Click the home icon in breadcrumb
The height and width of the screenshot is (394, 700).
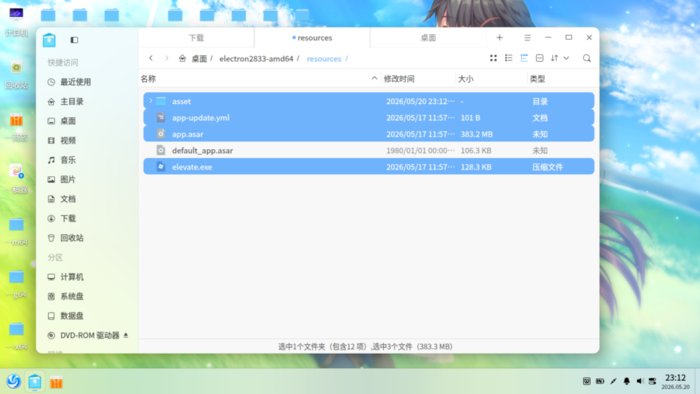click(182, 58)
